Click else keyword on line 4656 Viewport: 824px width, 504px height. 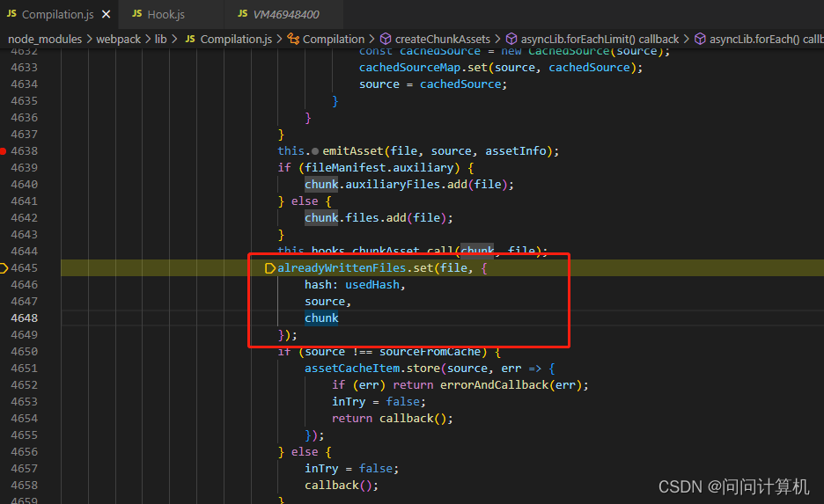pyautogui.click(x=305, y=451)
